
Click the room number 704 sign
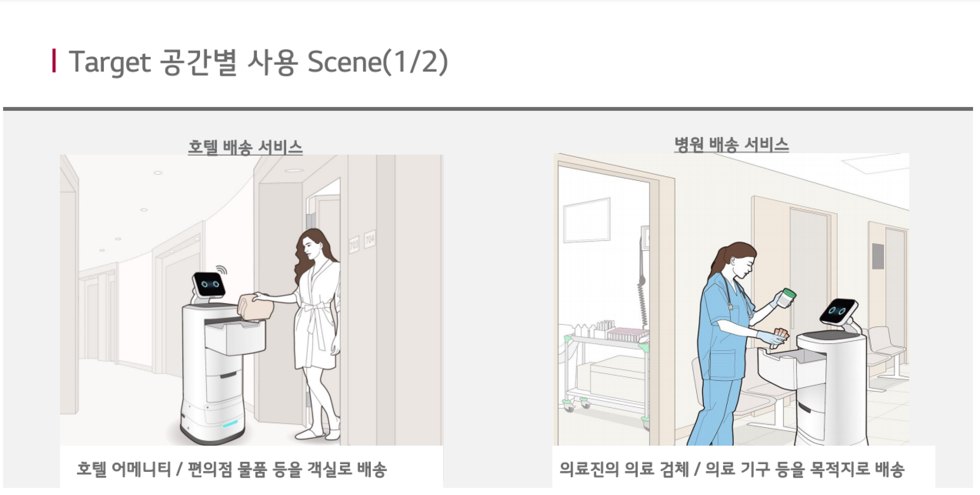[370, 239]
